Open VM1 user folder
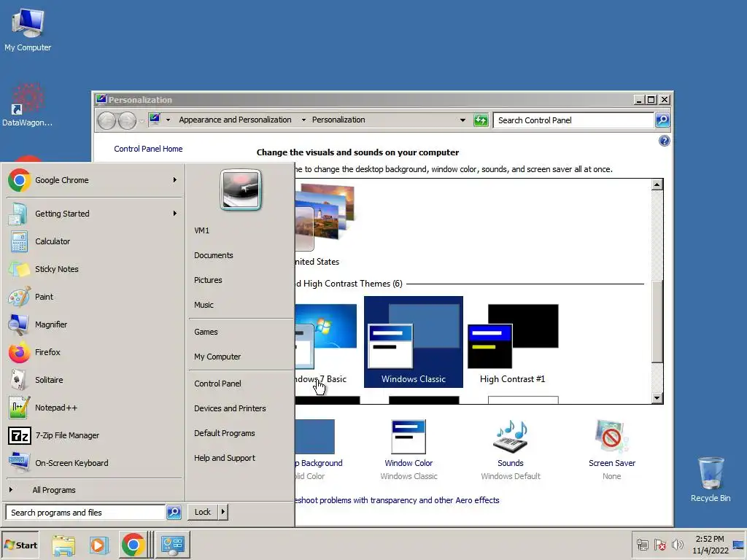The width and height of the screenshot is (747, 560). pyautogui.click(x=201, y=230)
